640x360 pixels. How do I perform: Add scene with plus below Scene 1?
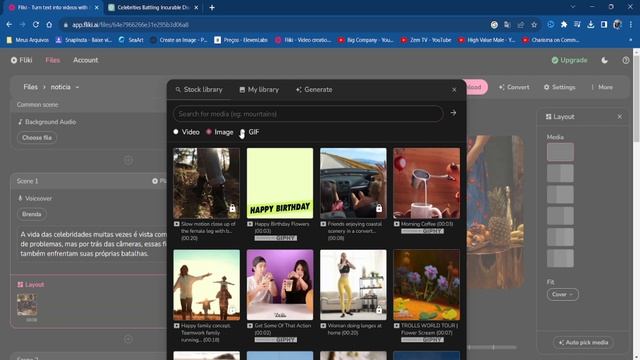pos(128,339)
